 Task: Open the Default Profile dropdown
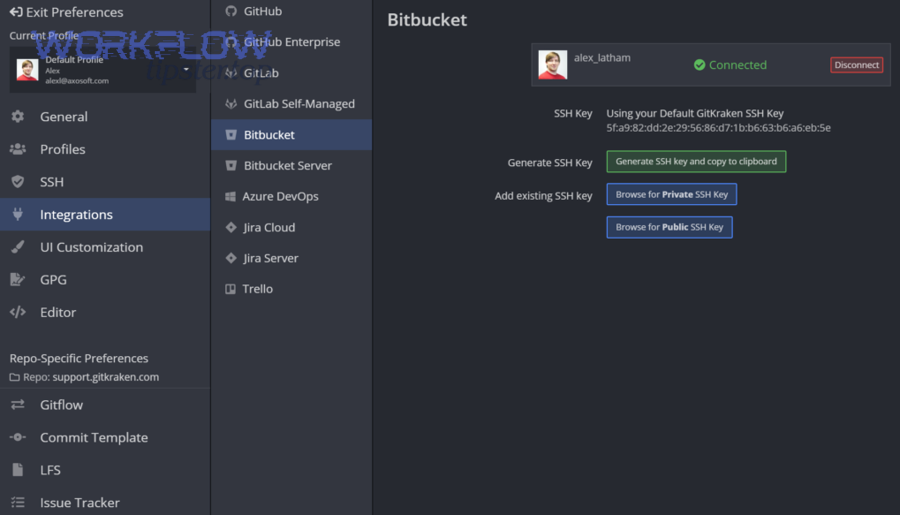pyautogui.click(x=186, y=69)
